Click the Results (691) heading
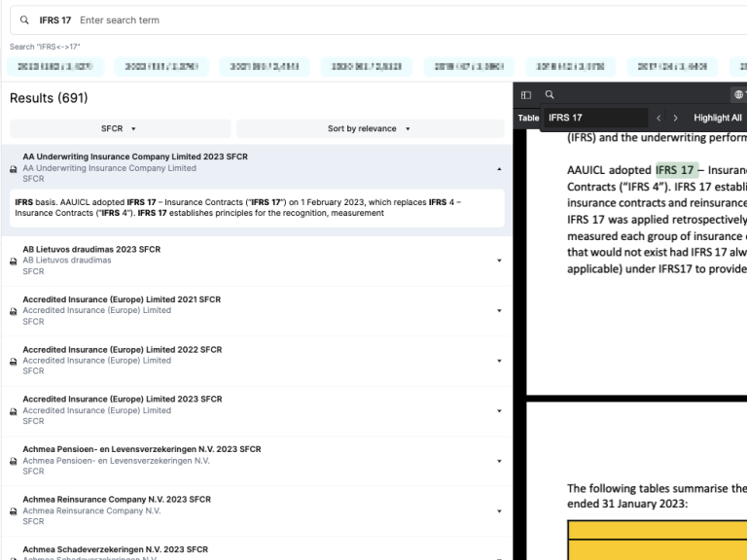The width and height of the screenshot is (747, 560). [x=49, y=97]
